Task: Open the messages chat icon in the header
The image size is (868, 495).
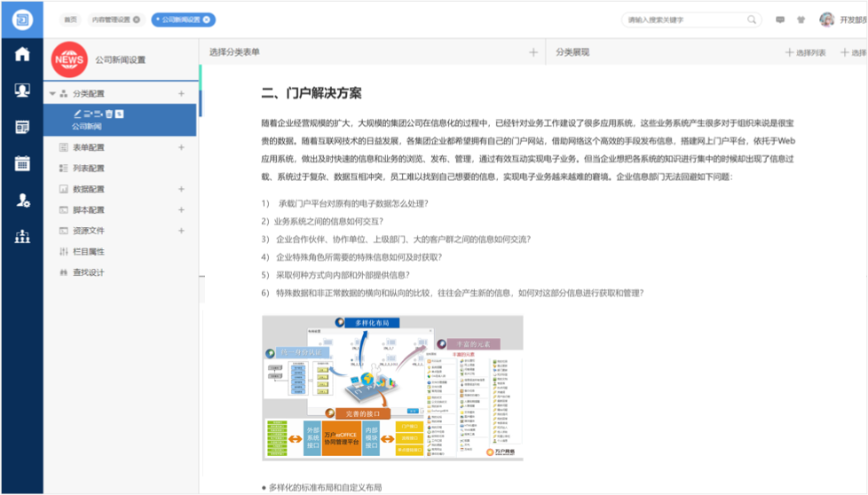Action: pos(780,20)
